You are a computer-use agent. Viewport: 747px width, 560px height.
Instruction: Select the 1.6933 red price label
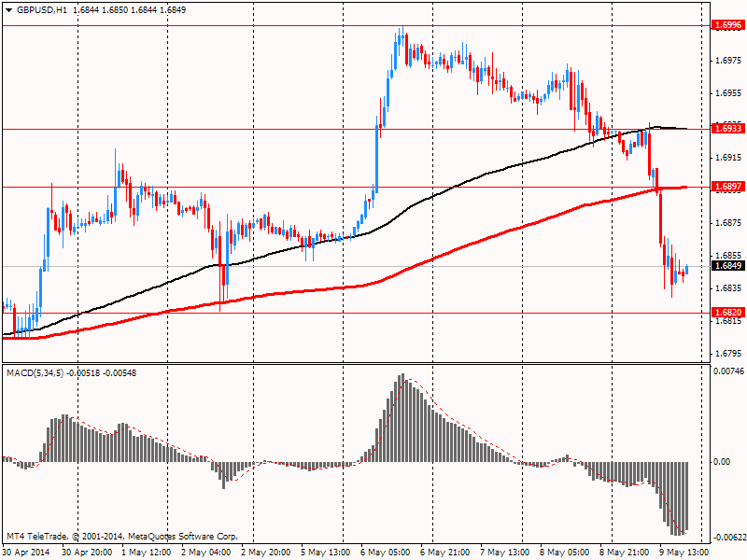tap(727, 129)
